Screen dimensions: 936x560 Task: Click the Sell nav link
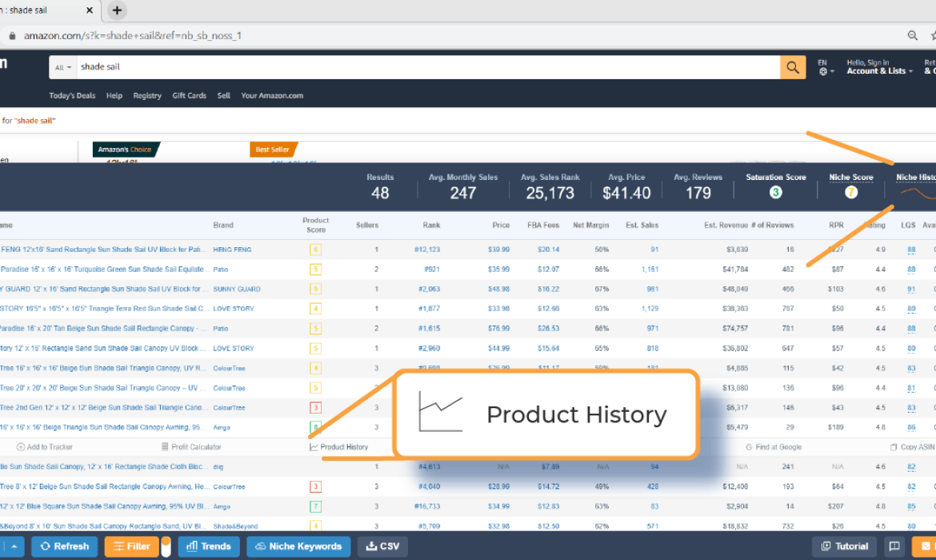pyautogui.click(x=224, y=95)
